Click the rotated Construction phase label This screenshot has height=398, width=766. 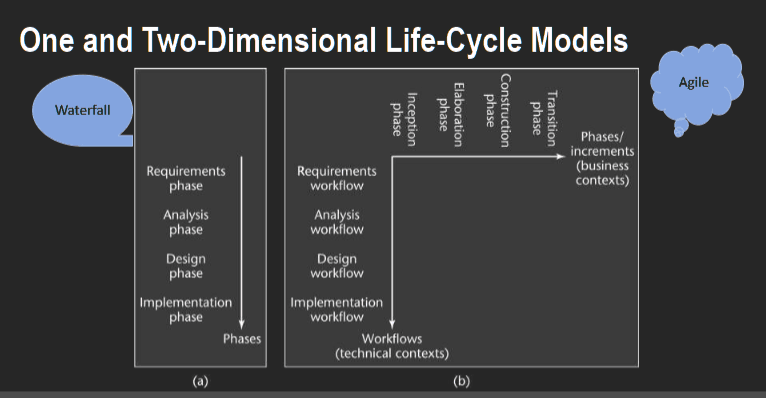pyautogui.click(x=497, y=110)
